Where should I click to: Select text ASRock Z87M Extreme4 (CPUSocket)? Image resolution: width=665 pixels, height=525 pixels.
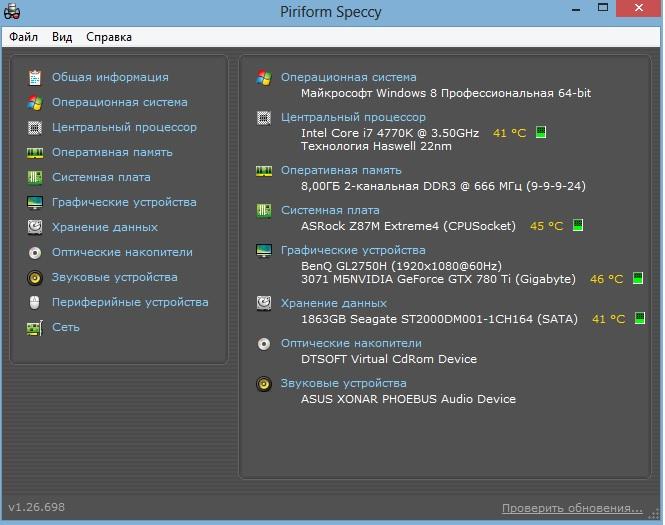click(408, 226)
